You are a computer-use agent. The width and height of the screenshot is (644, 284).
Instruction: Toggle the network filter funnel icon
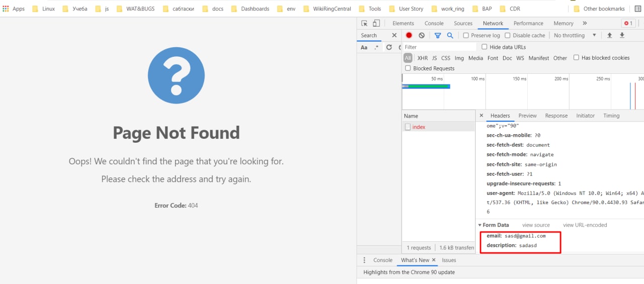click(438, 35)
